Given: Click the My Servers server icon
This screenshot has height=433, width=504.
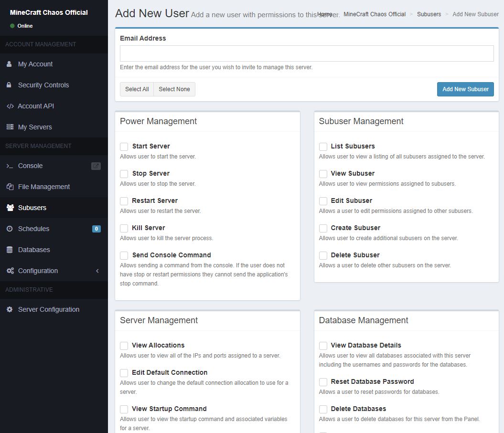Looking at the screenshot, I should 10,127.
